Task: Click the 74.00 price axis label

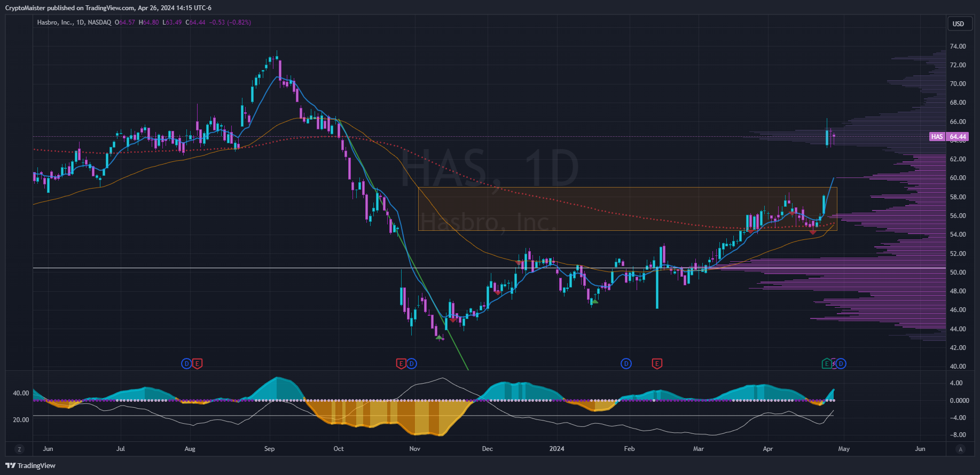Action: (958, 46)
